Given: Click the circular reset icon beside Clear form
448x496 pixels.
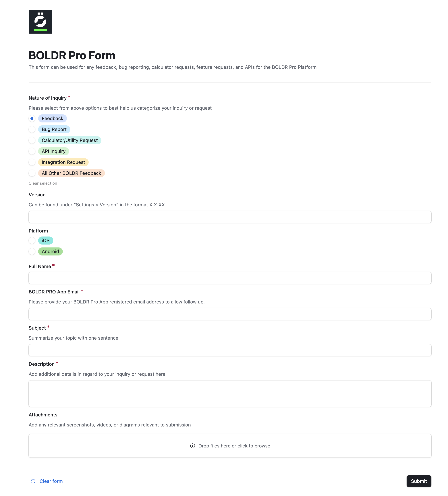Looking at the screenshot, I should (33, 481).
